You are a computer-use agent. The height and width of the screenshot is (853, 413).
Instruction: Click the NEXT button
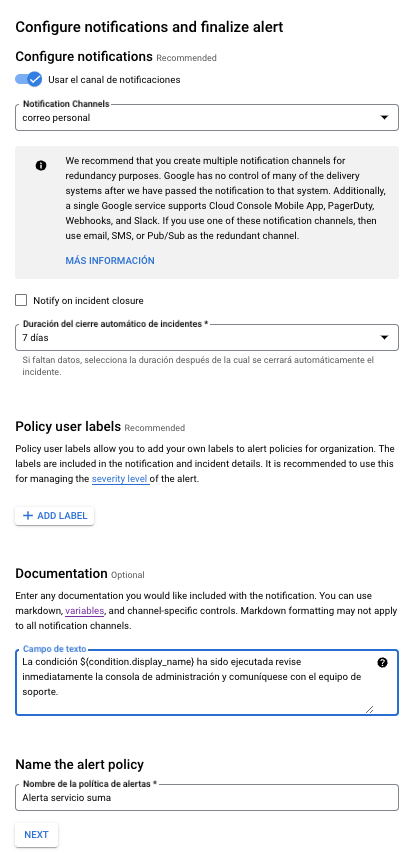click(36, 835)
